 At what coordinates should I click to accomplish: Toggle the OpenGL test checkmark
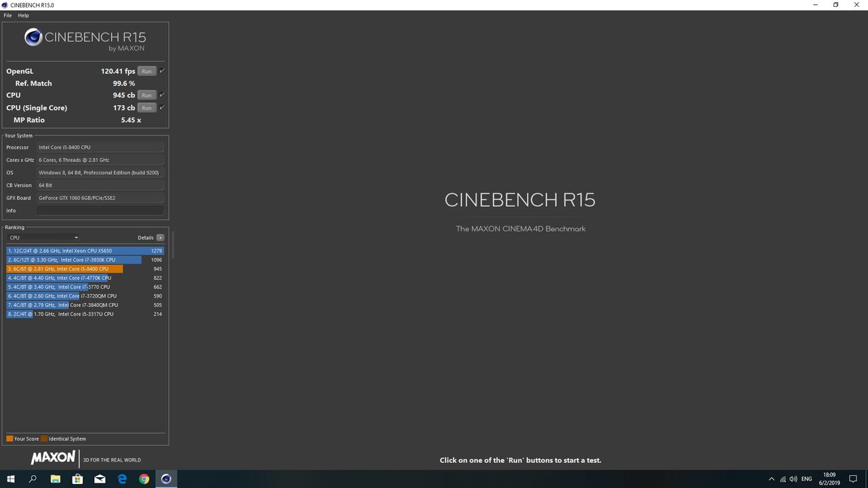[x=162, y=70]
